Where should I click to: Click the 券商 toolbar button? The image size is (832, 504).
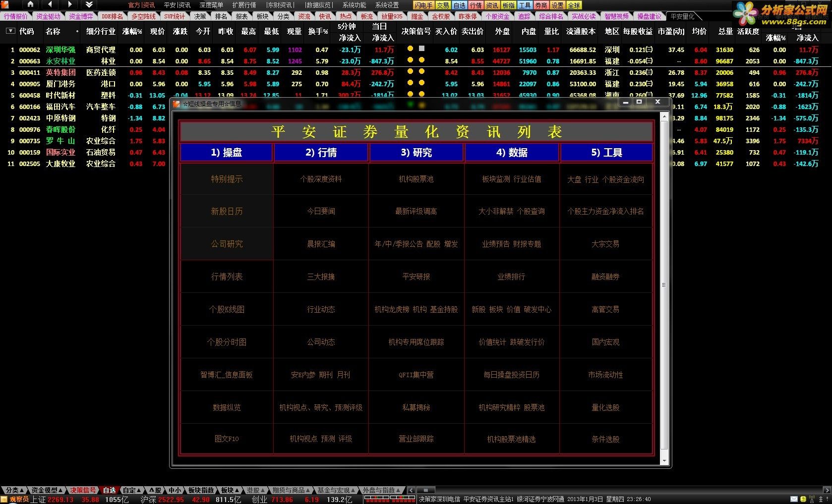pos(541,5)
